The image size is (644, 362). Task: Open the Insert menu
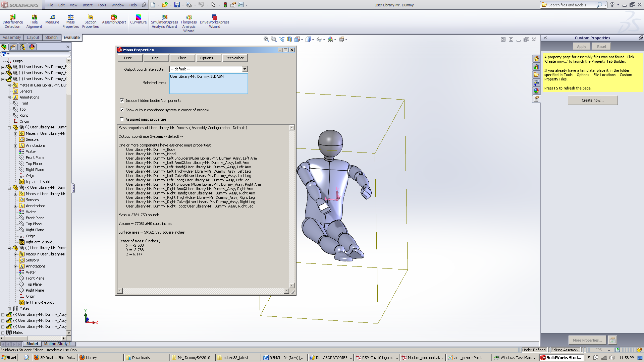87,5
